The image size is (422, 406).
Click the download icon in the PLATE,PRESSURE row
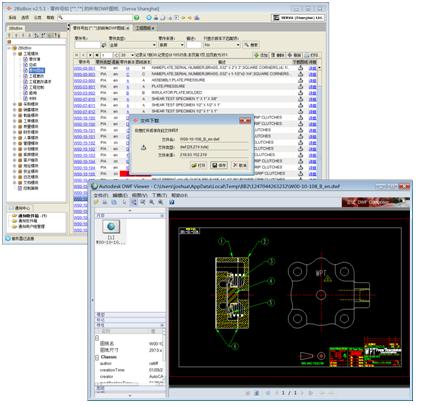[x=300, y=87]
